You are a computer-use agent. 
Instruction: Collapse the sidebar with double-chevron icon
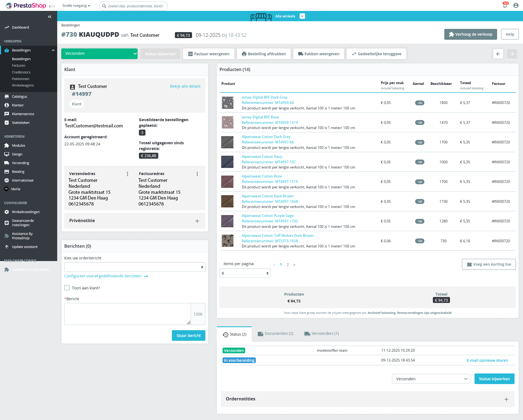coord(50,17)
